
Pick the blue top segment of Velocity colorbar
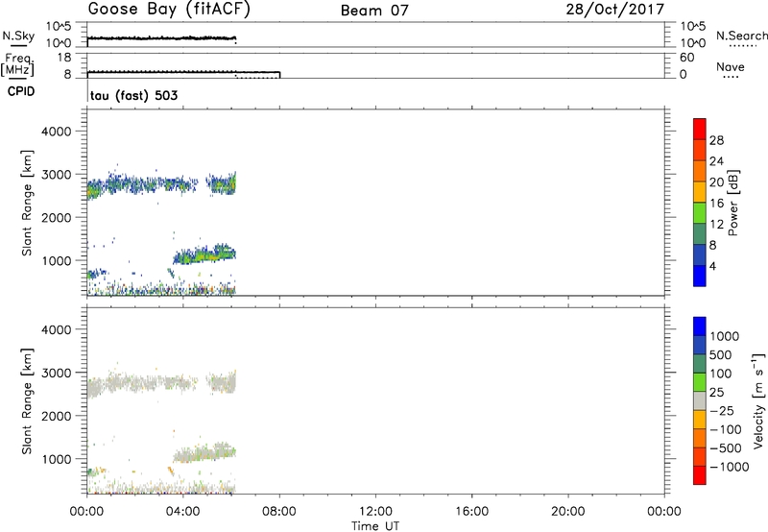[700, 326]
